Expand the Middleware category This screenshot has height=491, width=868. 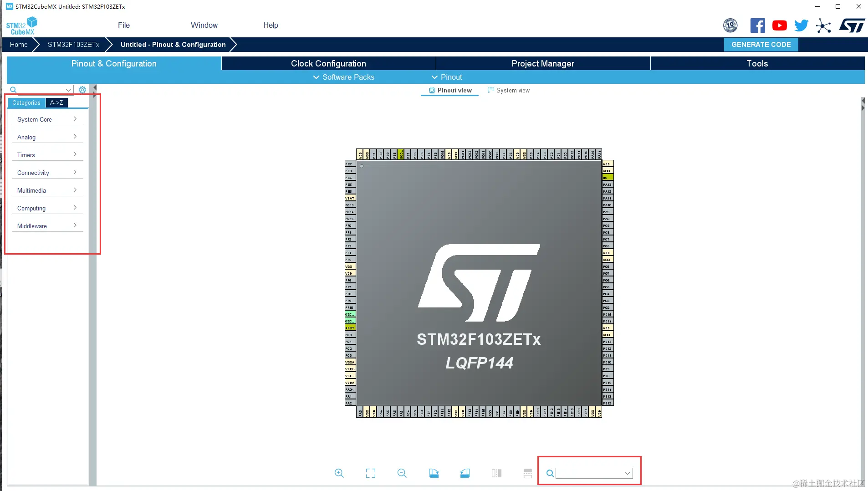[x=47, y=226]
